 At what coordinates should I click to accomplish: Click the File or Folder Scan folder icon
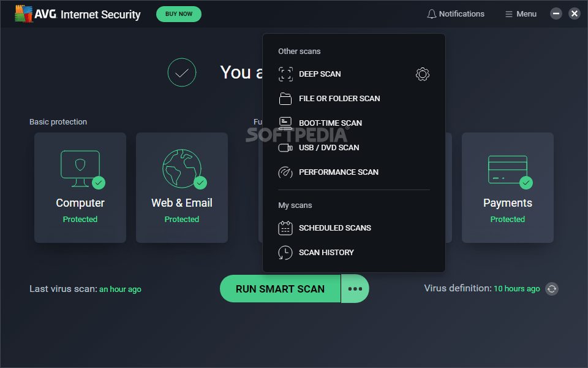coord(285,99)
